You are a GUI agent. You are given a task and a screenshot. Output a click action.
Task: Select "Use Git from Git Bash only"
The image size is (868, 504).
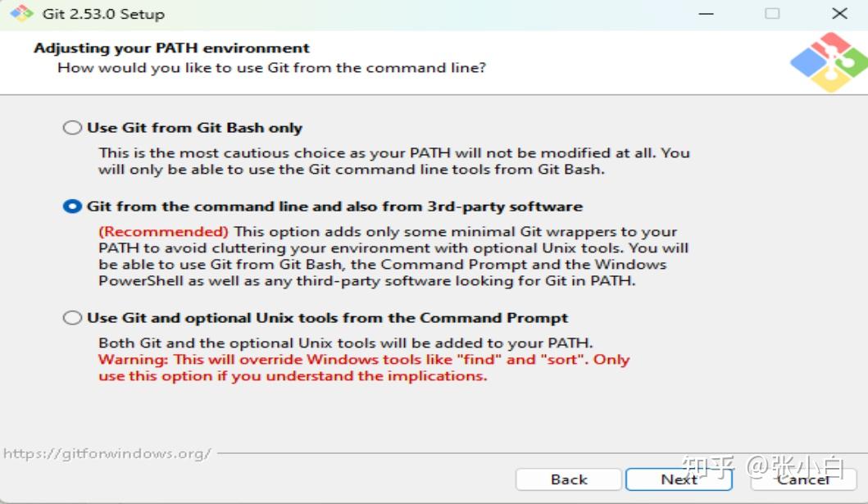[x=73, y=128]
